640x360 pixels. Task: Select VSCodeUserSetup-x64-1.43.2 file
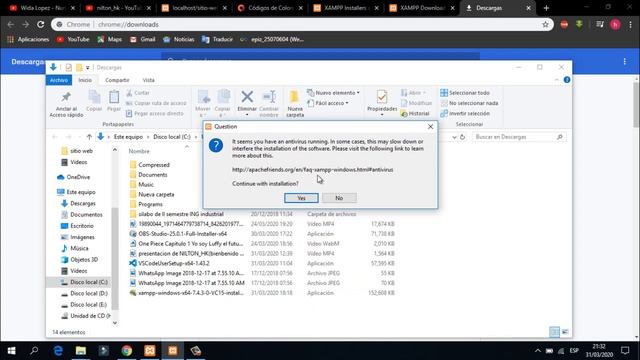[x=169, y=263]
